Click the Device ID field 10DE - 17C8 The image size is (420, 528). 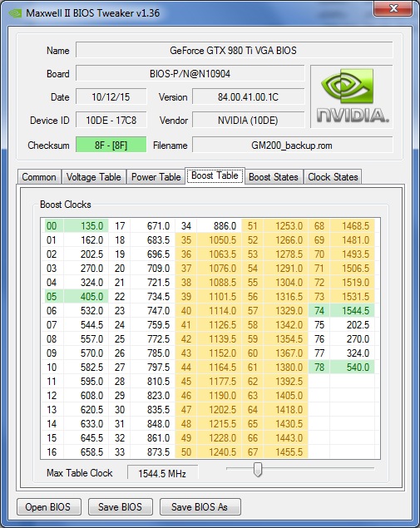pos(111,121)
